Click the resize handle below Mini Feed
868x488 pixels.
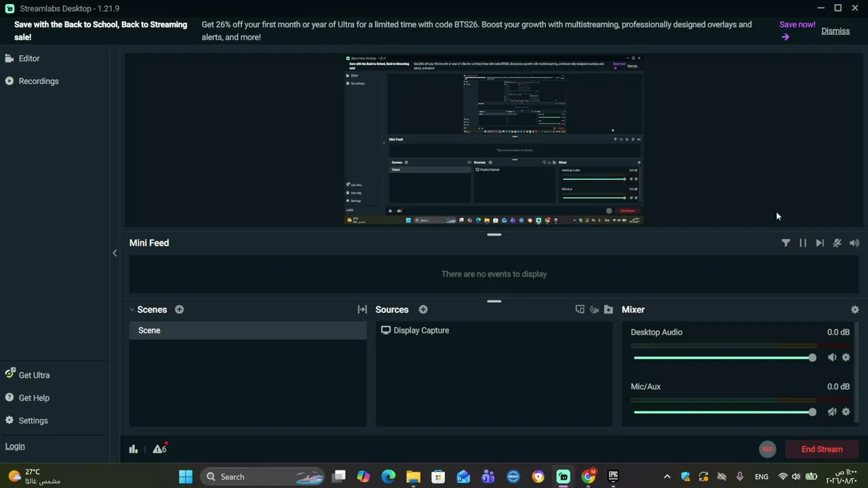494,302
